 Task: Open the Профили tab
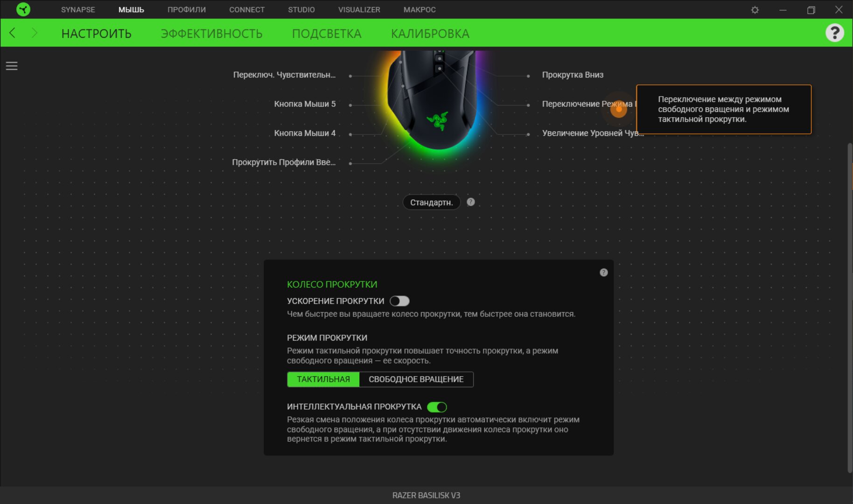[187, 10]
